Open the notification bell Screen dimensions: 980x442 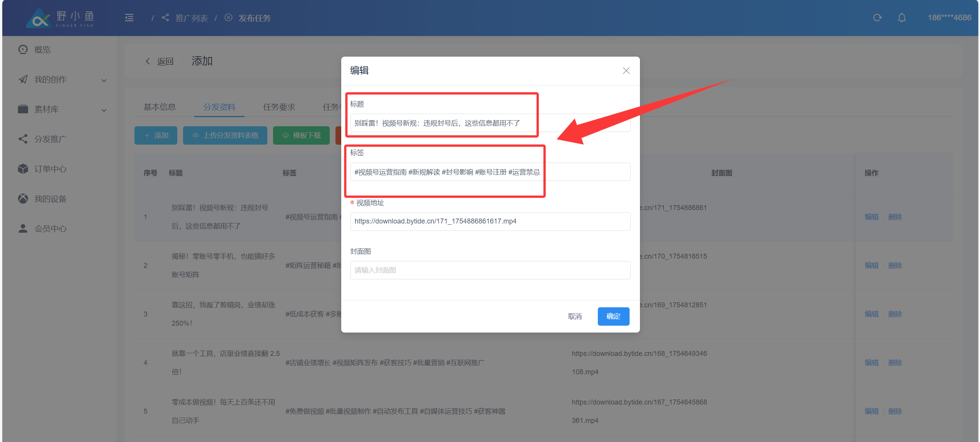click(901, 18)
